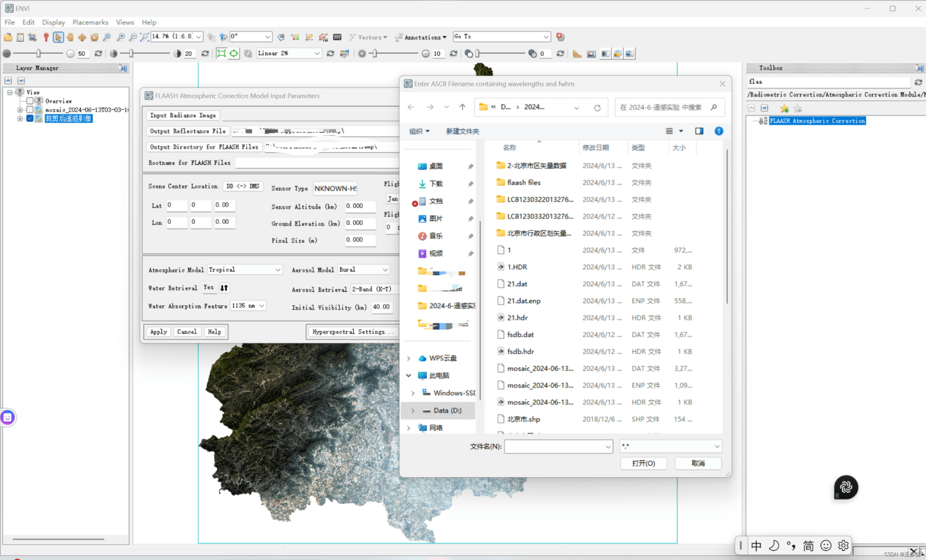Screen dimensions: 926x560
Task: Click the Hyperspectral Settings button
Action: pyautogui.click(x=352, y=332)
